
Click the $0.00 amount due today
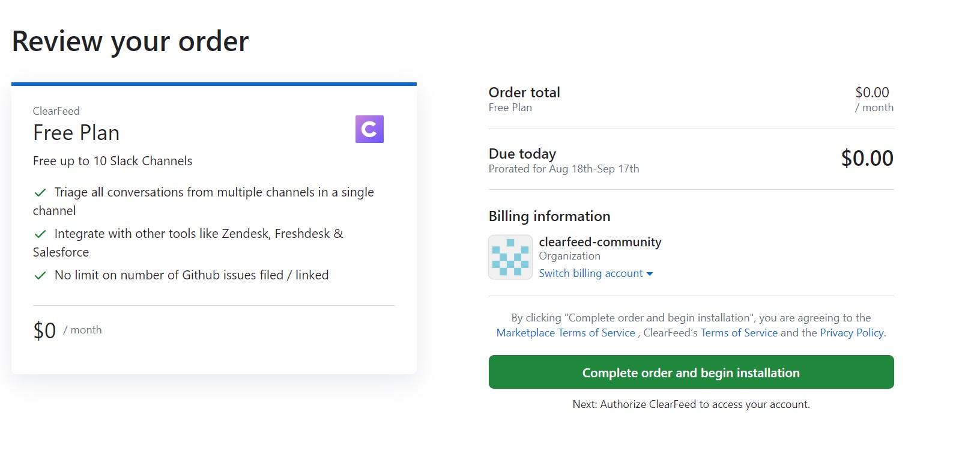click(x=867, y=159)
